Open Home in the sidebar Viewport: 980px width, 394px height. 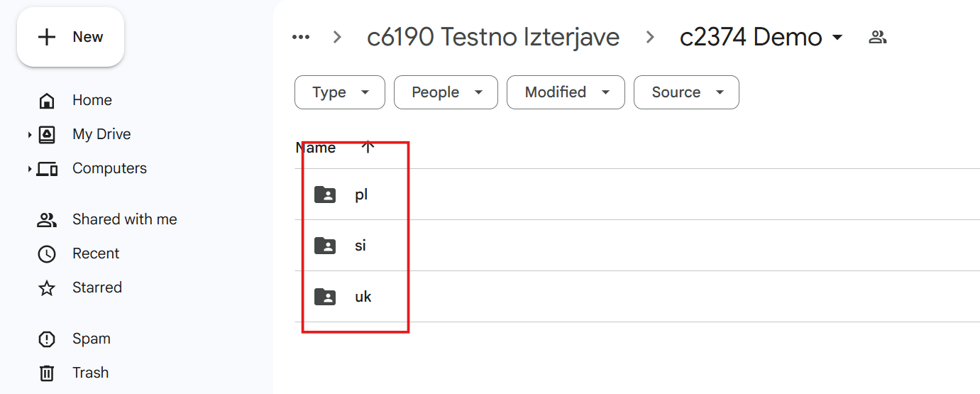click(92, 100)
